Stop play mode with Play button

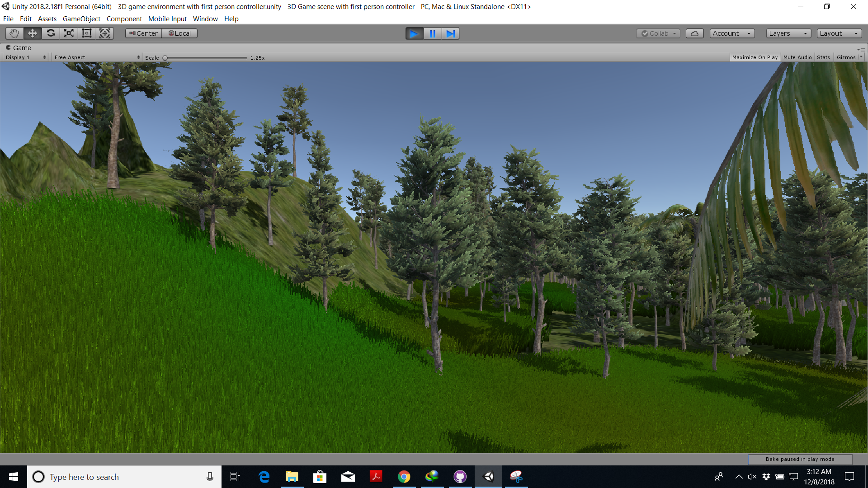pyautogui.click(x=414, y=33)
